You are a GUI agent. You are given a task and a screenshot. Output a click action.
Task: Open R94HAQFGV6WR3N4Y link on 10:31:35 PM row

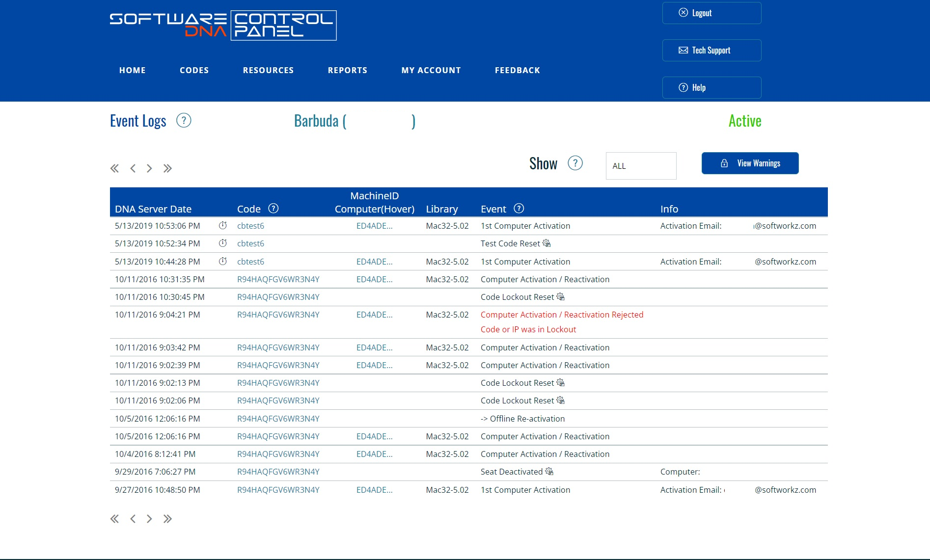tap(278, 279)
